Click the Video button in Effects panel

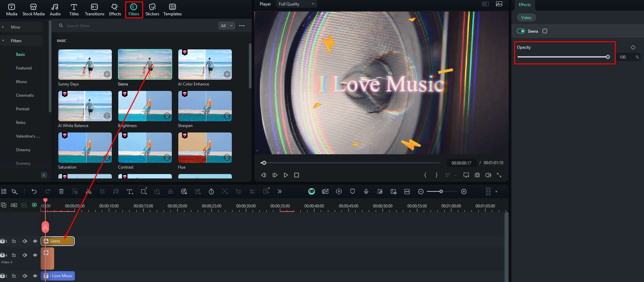526,17
